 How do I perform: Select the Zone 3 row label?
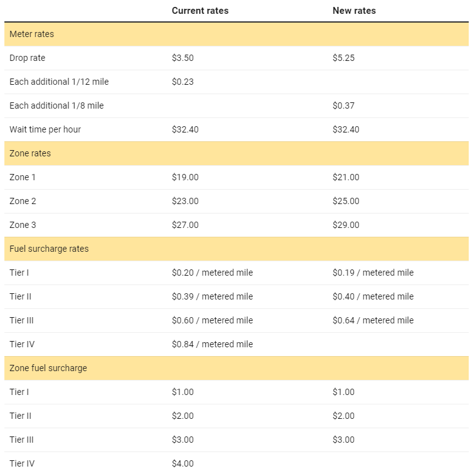[x=23, y=225]
